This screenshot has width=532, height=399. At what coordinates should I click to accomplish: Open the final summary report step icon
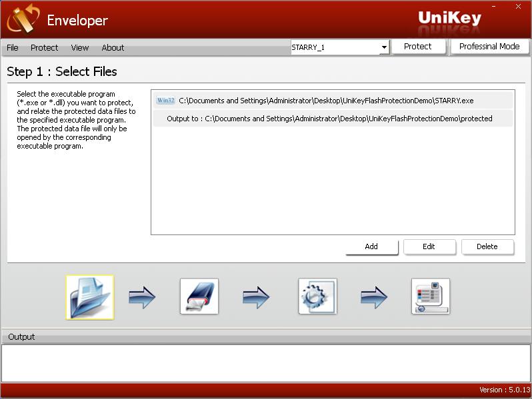point(431,296)
